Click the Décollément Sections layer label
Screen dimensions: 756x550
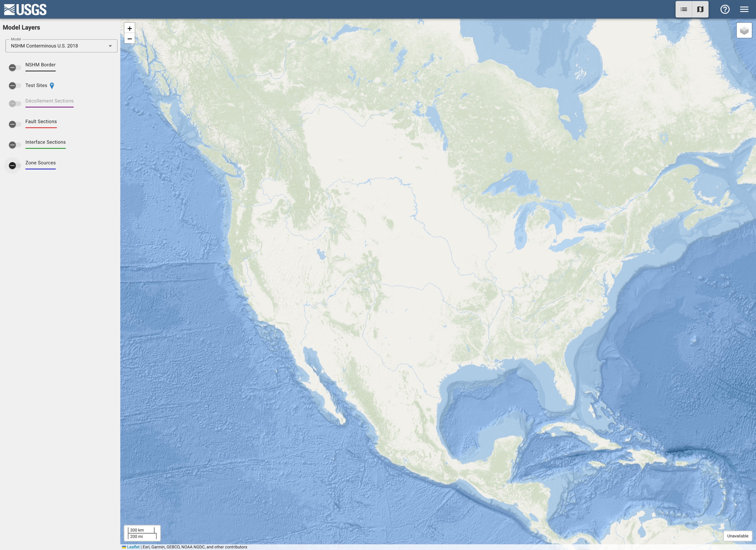[49, 101]
